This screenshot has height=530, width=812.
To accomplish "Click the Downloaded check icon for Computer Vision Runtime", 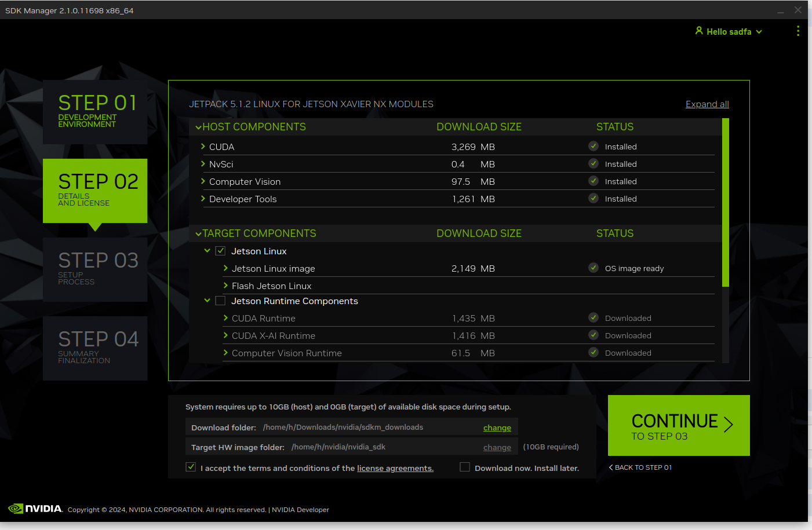I will 593,352.
